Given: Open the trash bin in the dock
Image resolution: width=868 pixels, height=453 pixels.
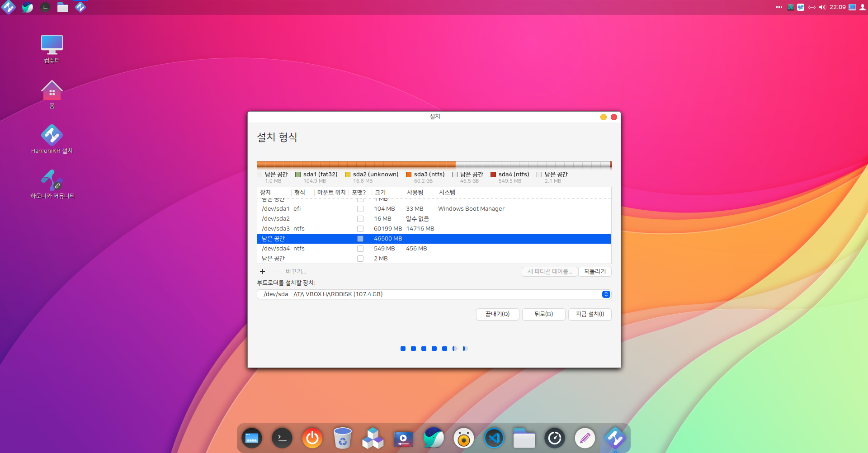Looking at the screenshot, I should coord(342,438).
